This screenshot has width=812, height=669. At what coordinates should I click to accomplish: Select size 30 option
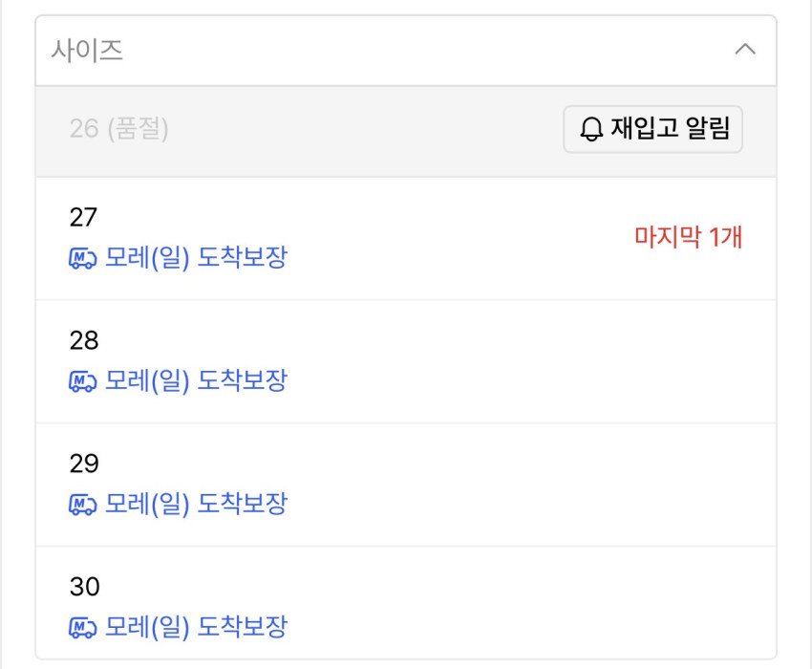84,587
